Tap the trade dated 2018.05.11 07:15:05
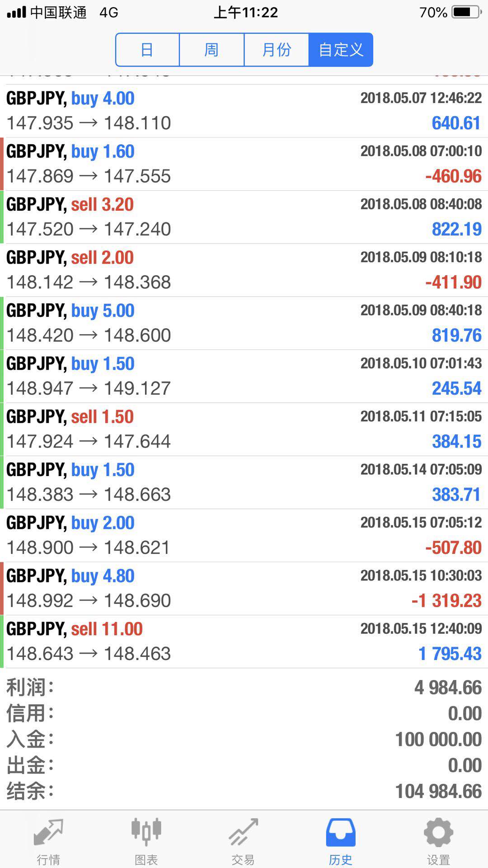The width and height of the screenshot is (488, 868). [244, 429]
